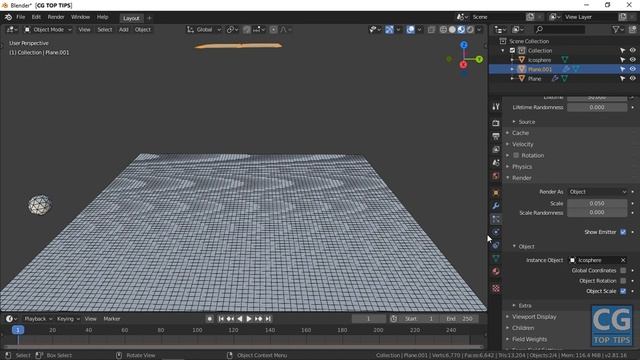Open the Material properties tab icon

pos(496,271)
